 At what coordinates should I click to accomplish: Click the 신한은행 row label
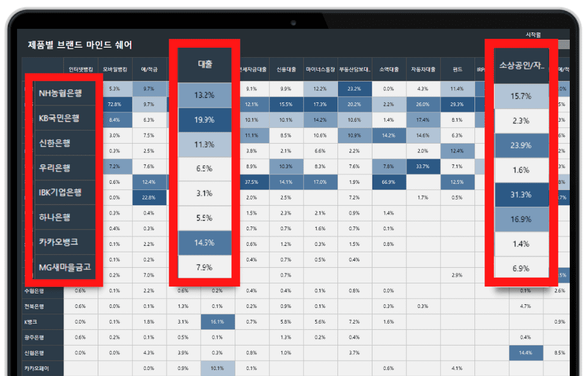click(65, 142)
